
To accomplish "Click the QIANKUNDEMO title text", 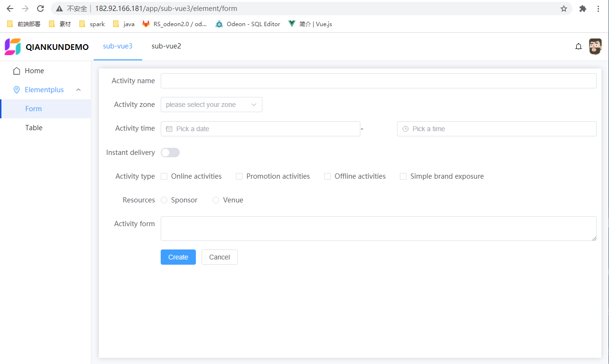I will 57,47.
